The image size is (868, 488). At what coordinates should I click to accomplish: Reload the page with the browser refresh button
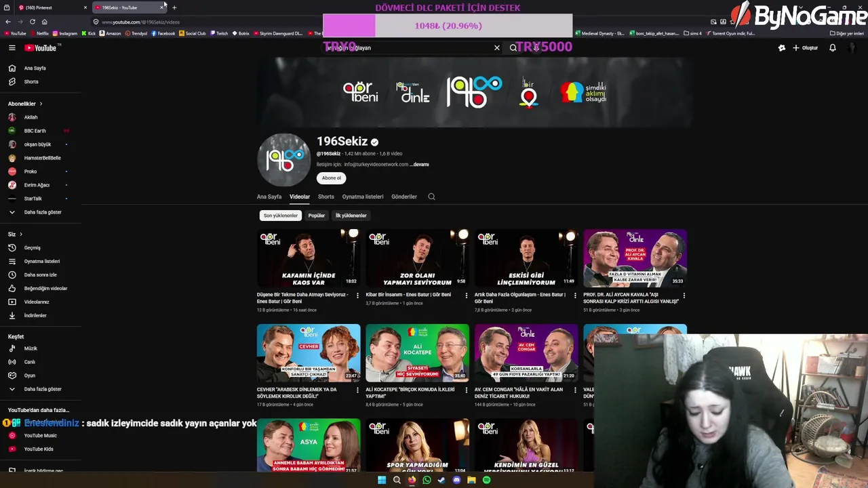click(x=32, y=22)
